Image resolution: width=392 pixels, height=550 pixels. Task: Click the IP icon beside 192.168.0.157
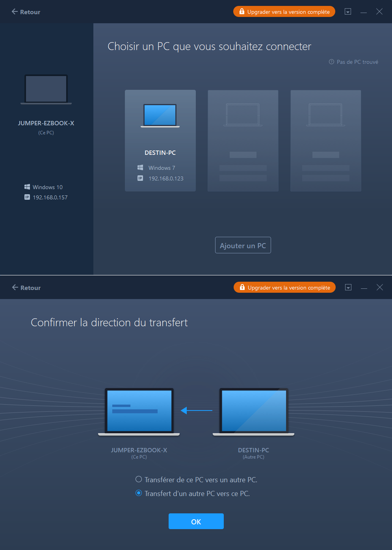click(x=27, y=197)
